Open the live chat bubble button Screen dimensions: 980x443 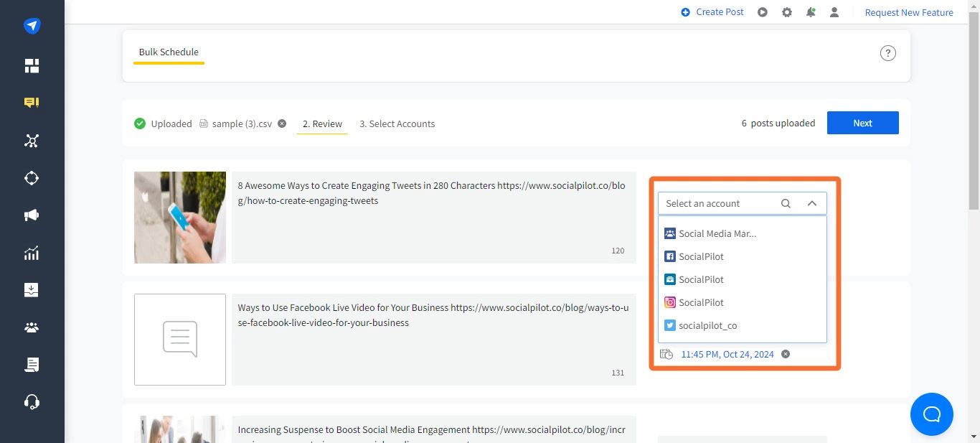pos(932,414)
